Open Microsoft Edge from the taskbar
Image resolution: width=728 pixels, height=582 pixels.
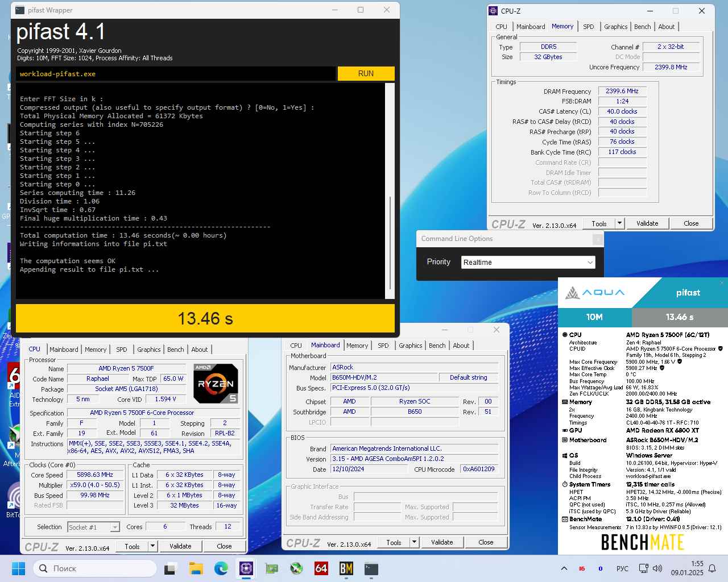coord(221,568)
